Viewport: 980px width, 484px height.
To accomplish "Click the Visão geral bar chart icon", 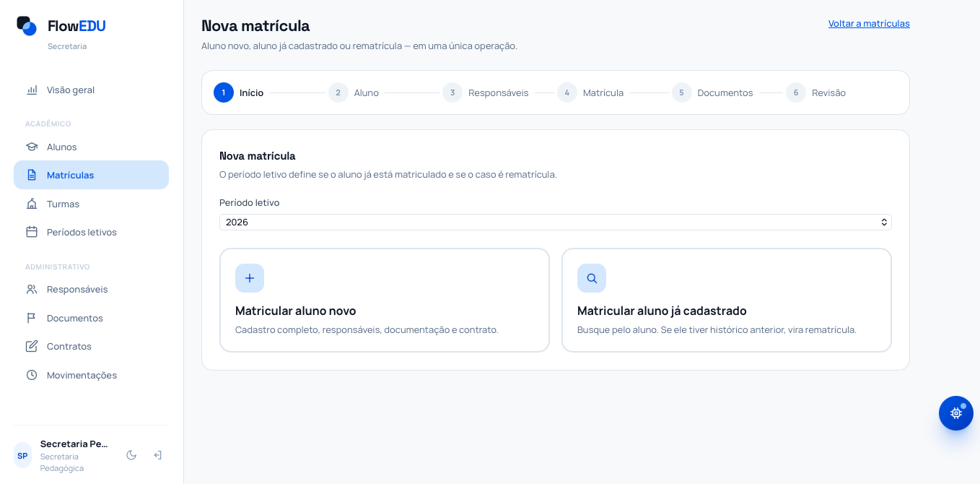I will pos(32,90).
